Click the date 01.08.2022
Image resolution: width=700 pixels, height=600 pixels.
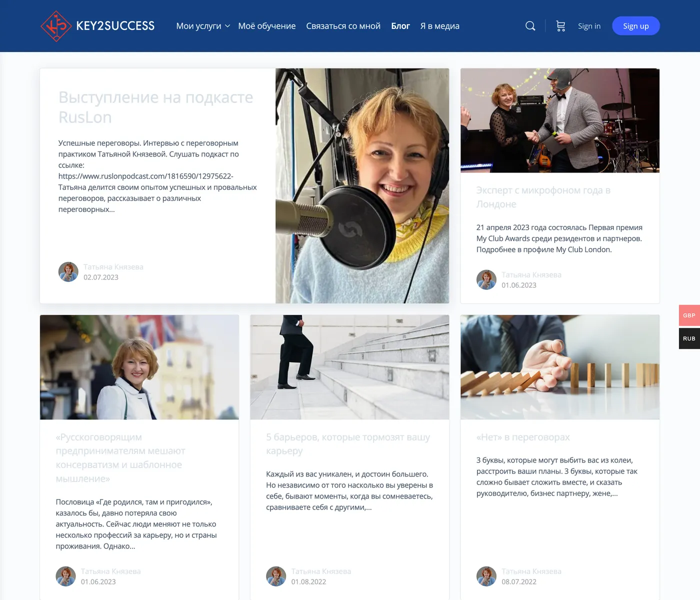[x=308, y=582]
